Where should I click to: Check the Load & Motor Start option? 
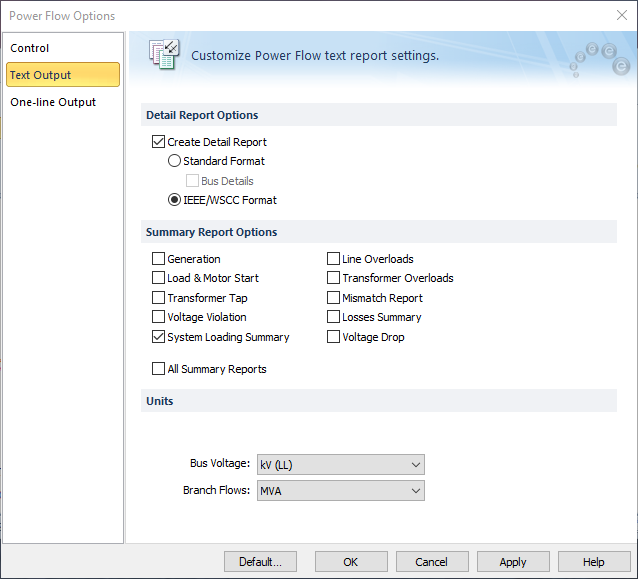click(158, 278)
